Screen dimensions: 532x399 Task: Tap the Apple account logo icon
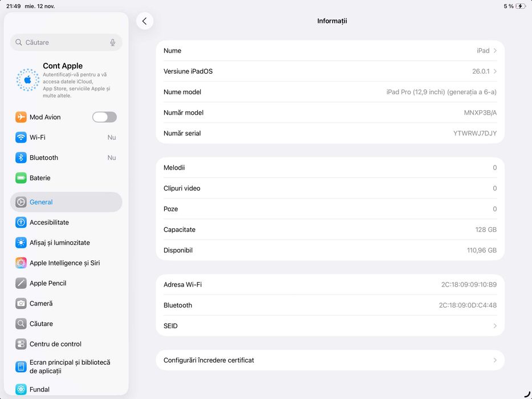28,80
